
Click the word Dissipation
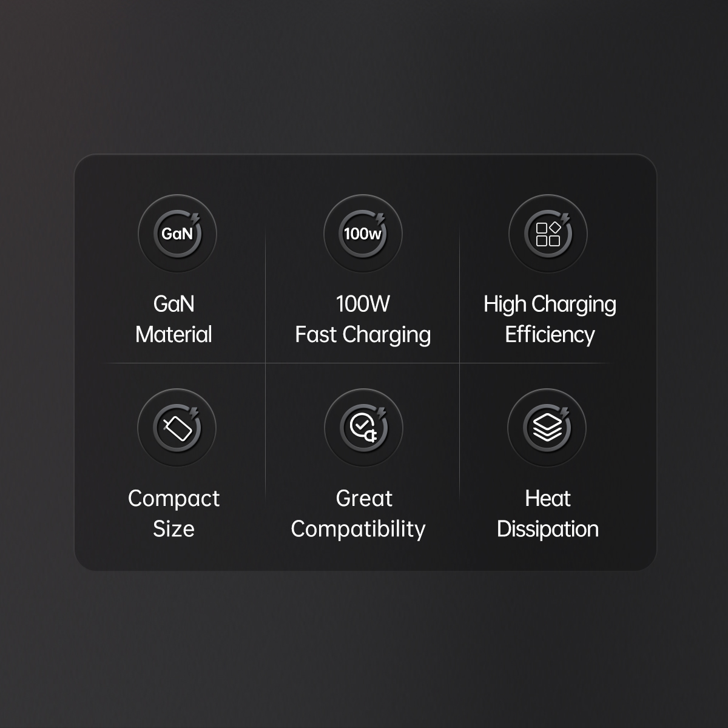pyautogui.click(x=548, y=529)
